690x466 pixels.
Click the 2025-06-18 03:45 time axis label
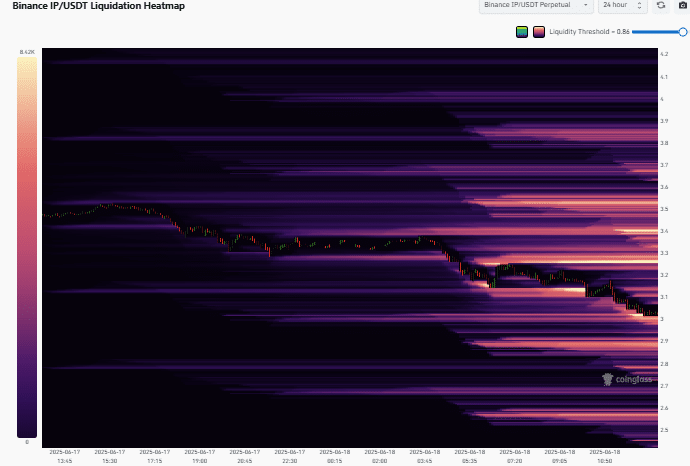[425, 456]
